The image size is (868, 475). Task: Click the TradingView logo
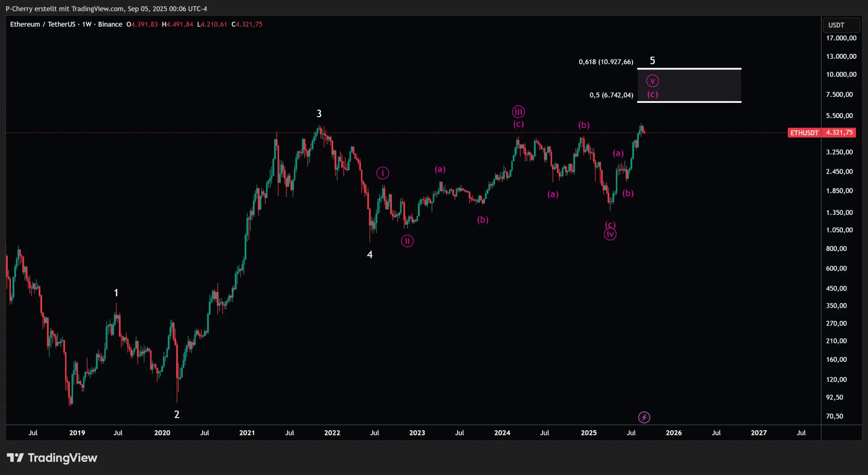[52, 458]
